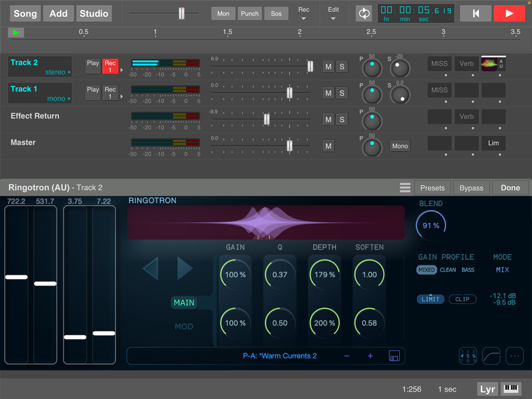Open the Lyr button in the bottom bar

click(487, 389)
